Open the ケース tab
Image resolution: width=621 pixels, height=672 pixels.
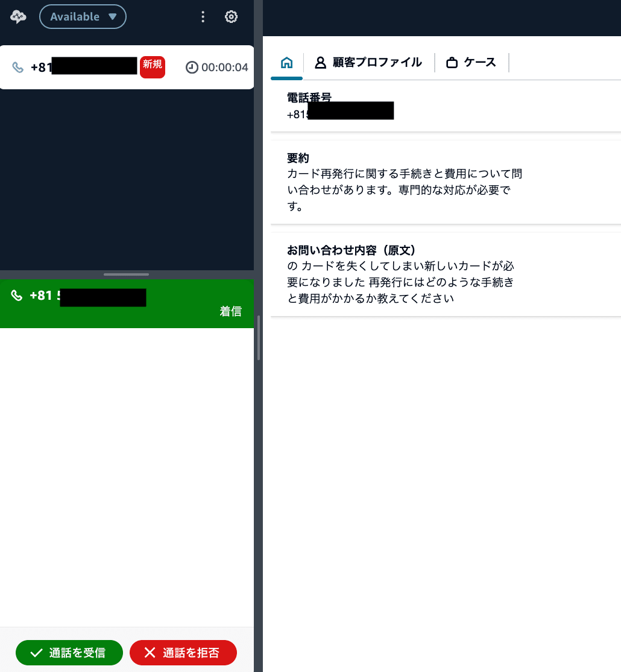click(471, 63)
